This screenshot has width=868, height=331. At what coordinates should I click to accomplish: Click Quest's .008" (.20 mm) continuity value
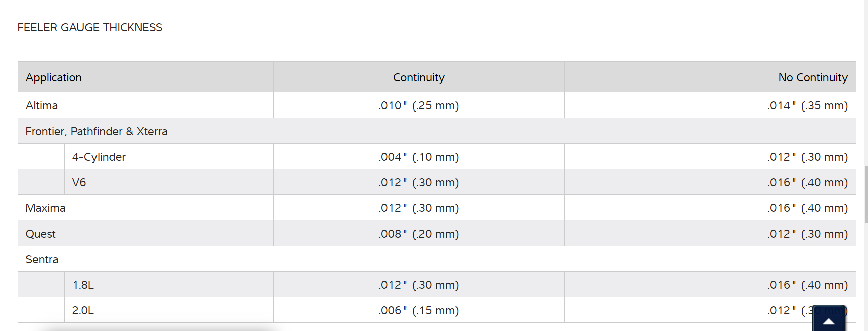419,234
